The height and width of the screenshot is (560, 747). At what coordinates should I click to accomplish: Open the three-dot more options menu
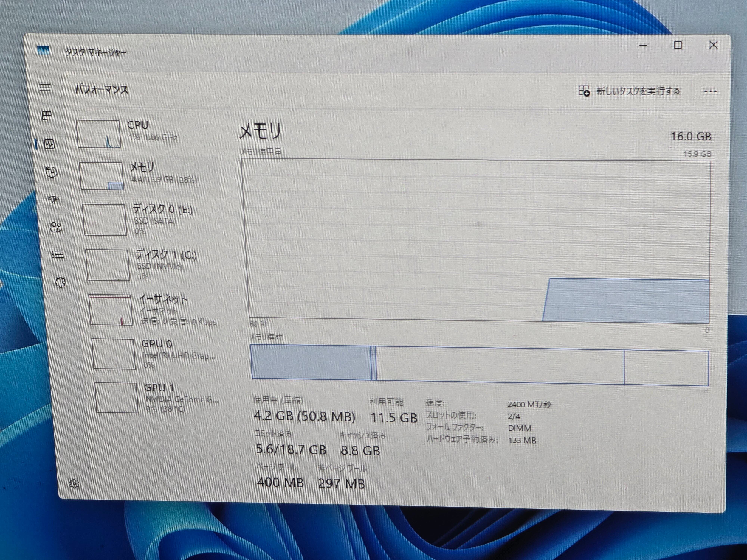pyautogui.click(x=710, y=91)
